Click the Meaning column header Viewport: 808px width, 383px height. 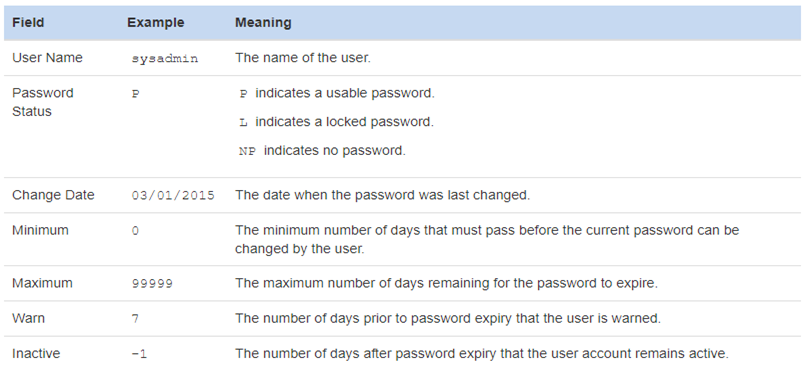coord(263,23)
